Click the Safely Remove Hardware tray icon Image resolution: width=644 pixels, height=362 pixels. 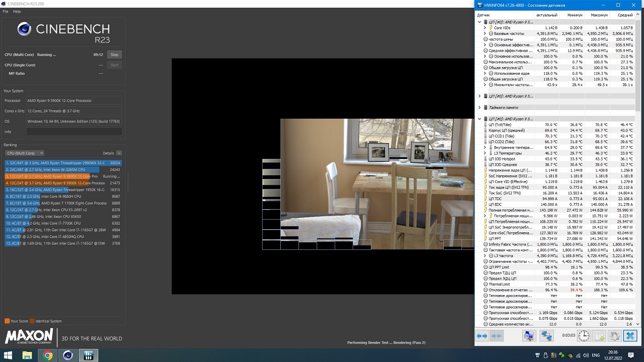coord(546,356)
